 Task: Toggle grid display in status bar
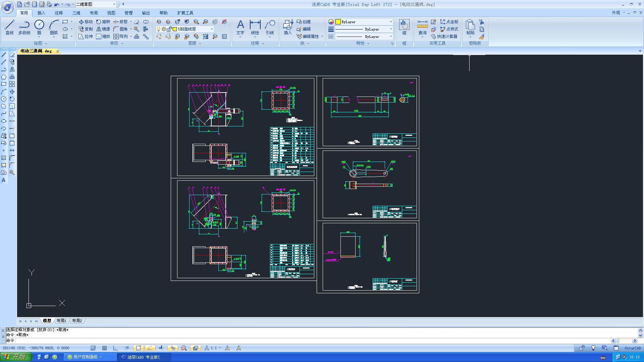(104, 348)
